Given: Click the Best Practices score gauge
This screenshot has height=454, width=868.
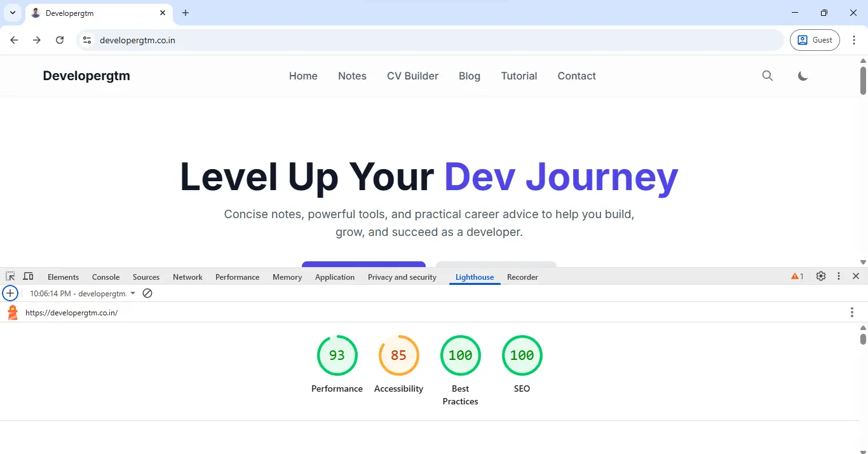Looking at the screenshot, I should pyautogui.click(x=460, y=355).
